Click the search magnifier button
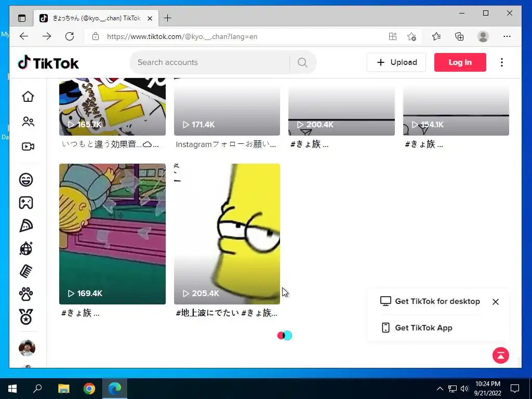532x399 pixels. pos(302,62)
